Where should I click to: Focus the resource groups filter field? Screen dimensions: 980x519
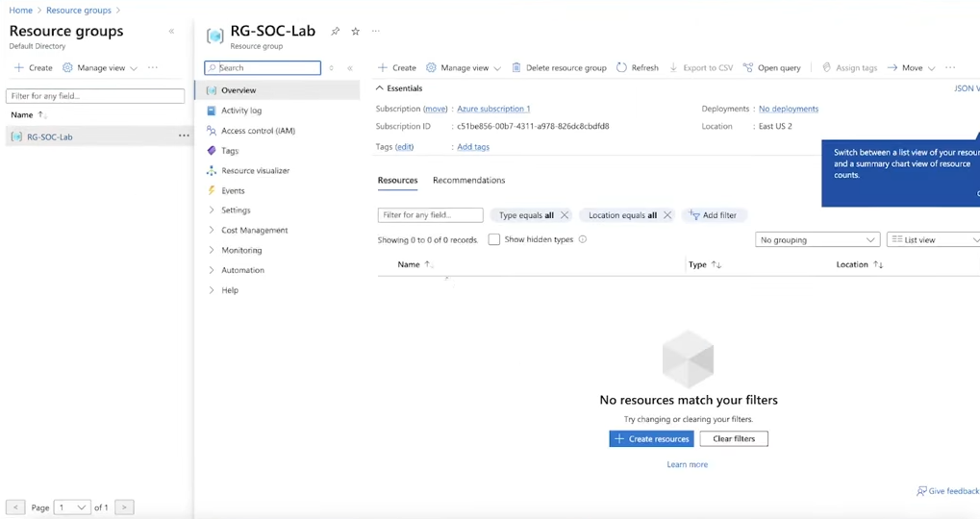click(95, 96)
